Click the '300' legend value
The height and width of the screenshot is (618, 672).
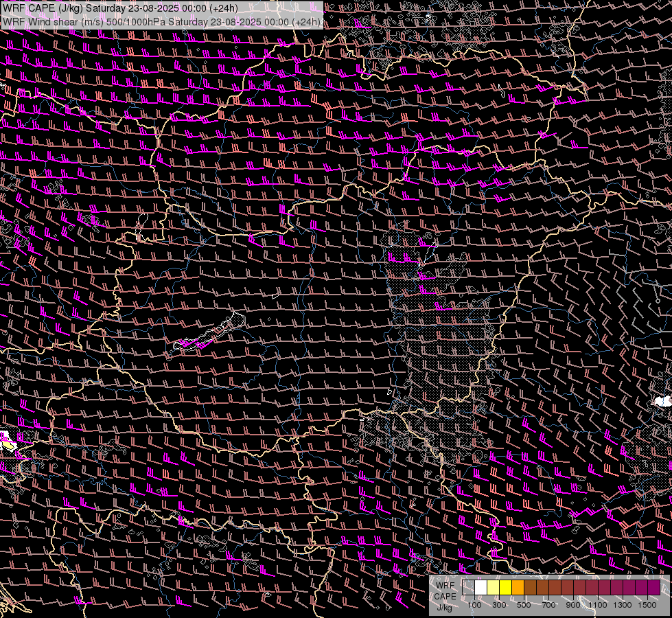[499, 605]
